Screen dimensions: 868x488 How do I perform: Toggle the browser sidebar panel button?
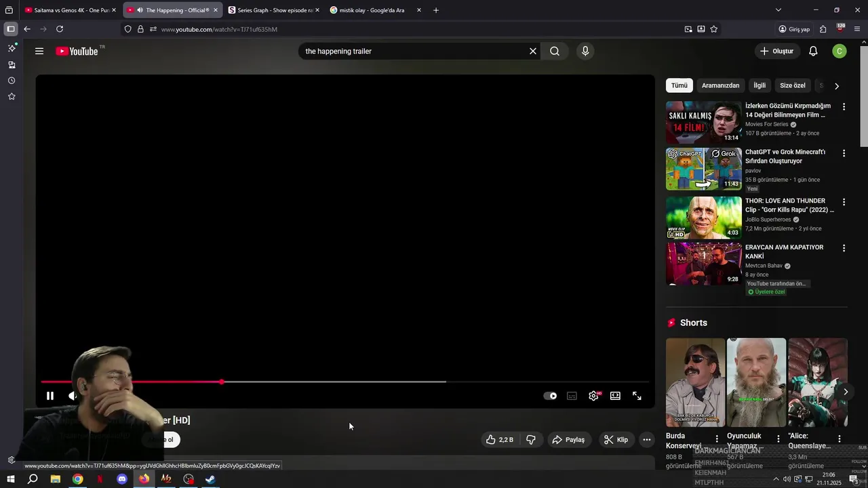(x=11, y=29)
